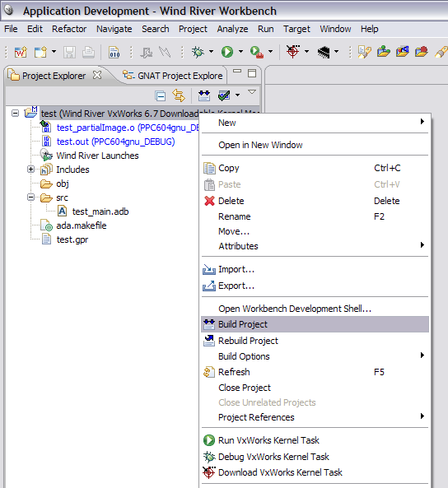
Task: Open the Run dropdown arrow
Action: (240, 51)
